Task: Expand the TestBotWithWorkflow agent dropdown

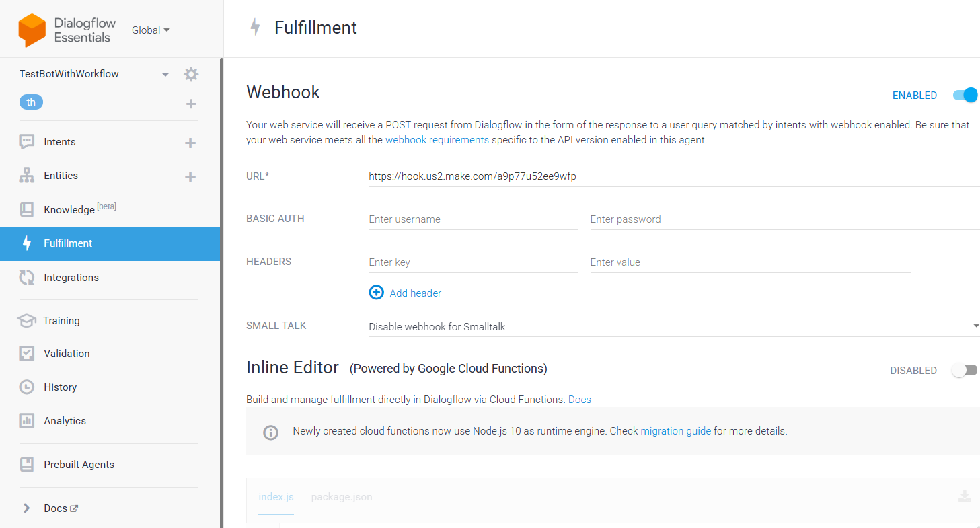Action: click(165, 75)
